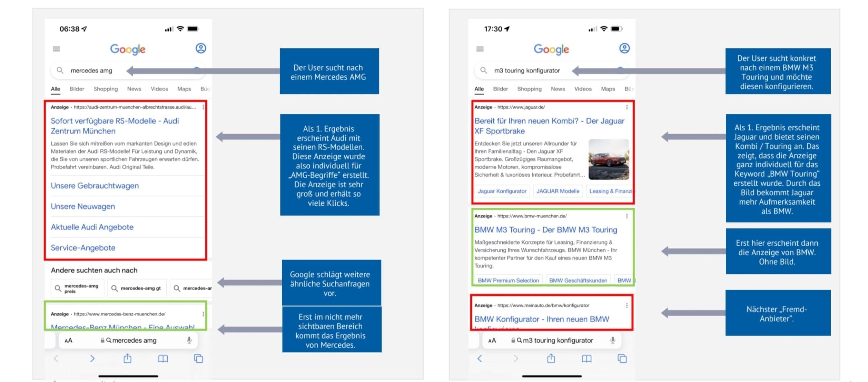The image size is (868, 382).
Task: Switch to Maps tab in right phone
Action: [608, 89]
